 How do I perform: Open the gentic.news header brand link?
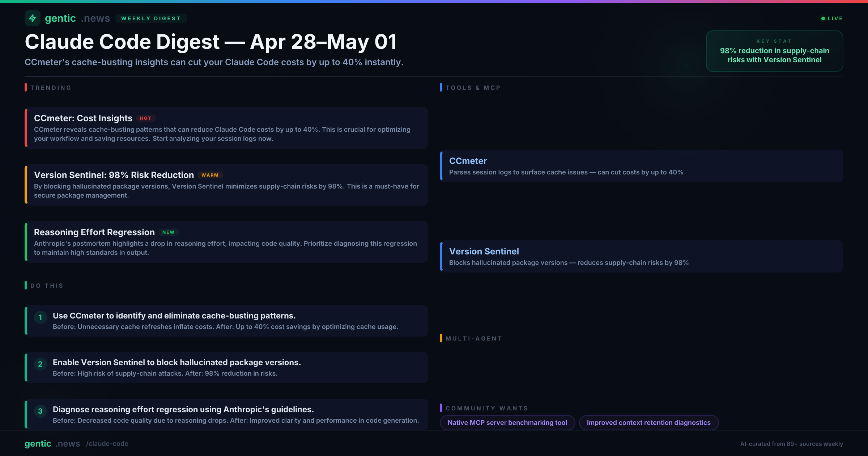77,18
